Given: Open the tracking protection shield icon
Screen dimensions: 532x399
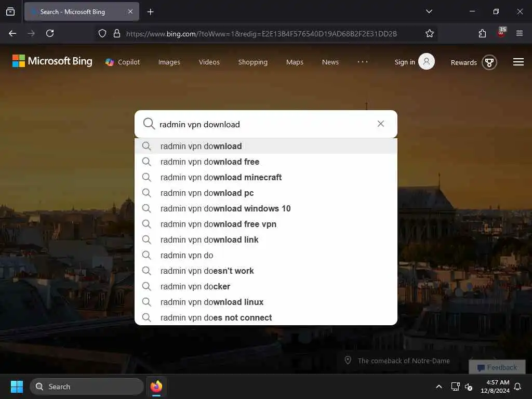Looking at the screenshot, I should coord(102,33).
